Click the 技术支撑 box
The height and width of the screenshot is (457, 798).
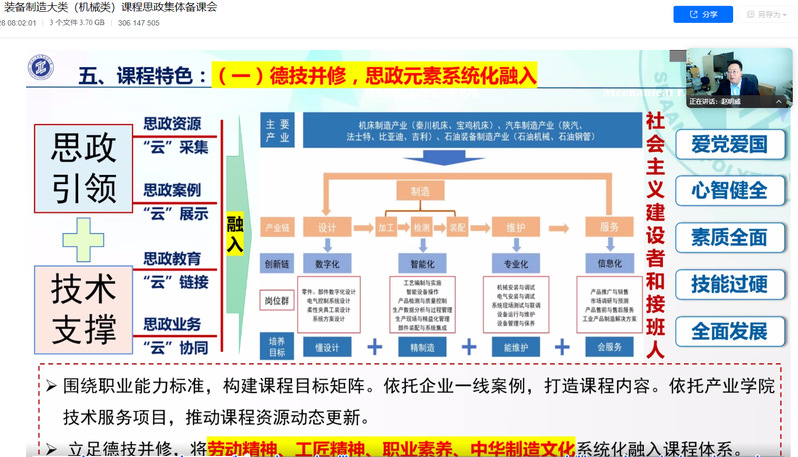[83, 308]
